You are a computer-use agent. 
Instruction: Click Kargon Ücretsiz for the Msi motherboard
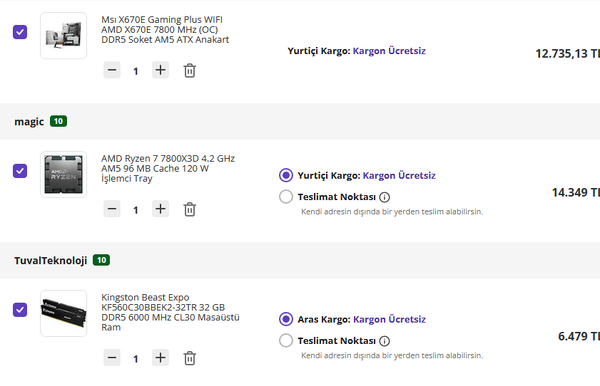(389, 51)
